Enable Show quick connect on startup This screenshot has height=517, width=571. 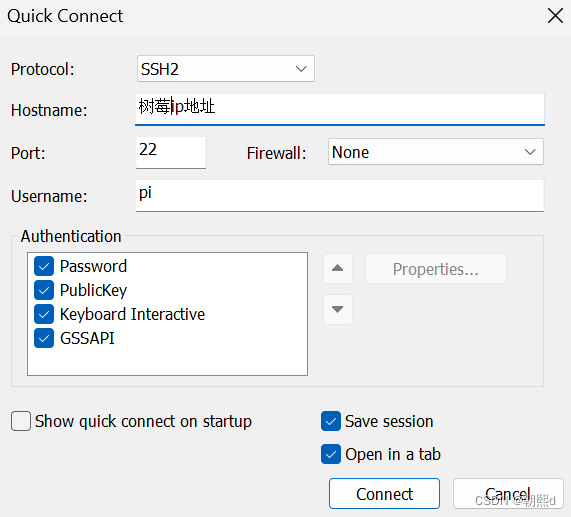tap(21, 421)
